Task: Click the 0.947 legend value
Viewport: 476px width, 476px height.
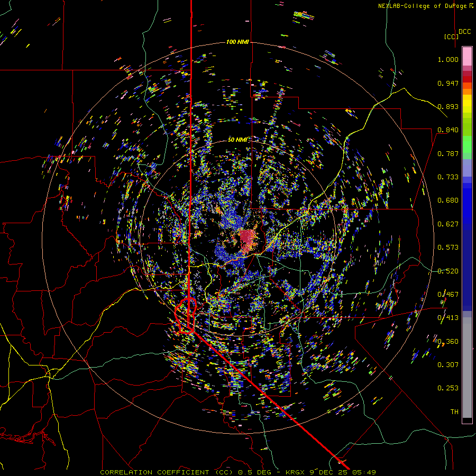Action: tap(448, 83)
